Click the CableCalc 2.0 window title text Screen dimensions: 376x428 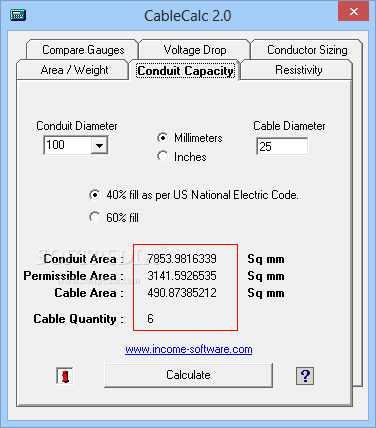click(187, 16)
